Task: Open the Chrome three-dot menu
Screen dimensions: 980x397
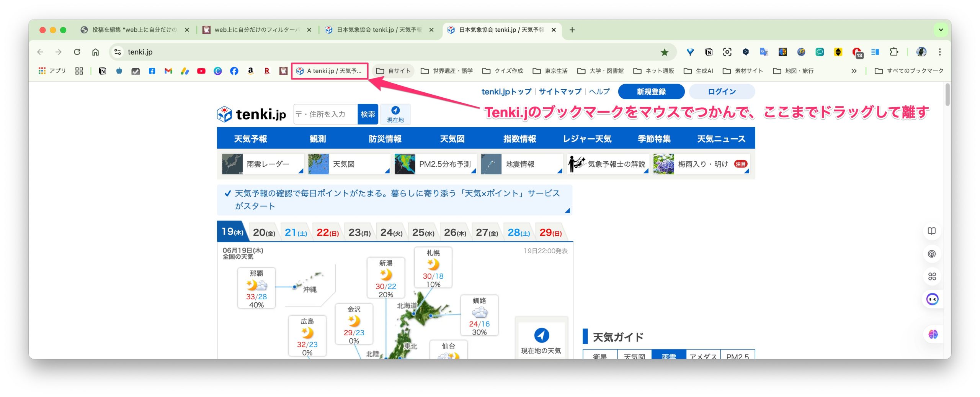Action: coord(940,52)
